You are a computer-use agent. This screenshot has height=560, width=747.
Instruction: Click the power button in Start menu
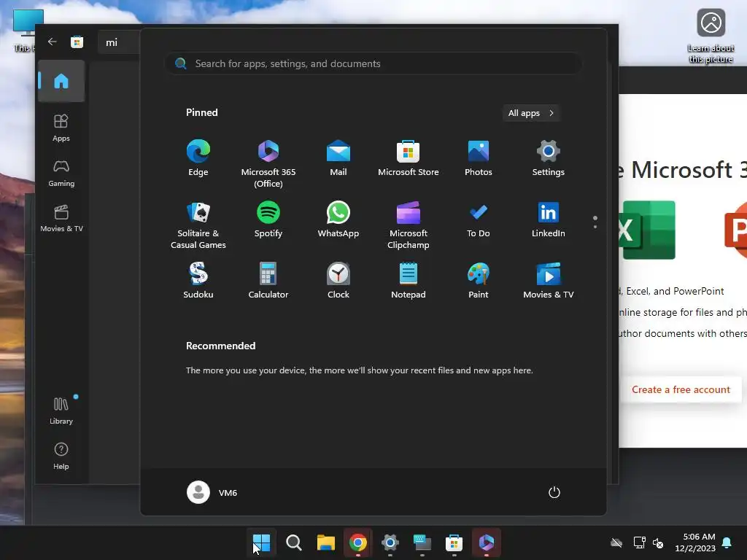[x=554, y=492]
